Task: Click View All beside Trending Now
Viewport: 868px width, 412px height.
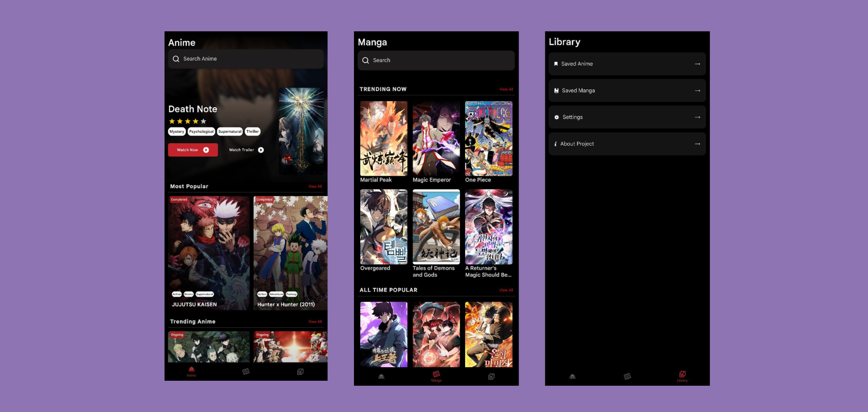Action: click(506, 89)
